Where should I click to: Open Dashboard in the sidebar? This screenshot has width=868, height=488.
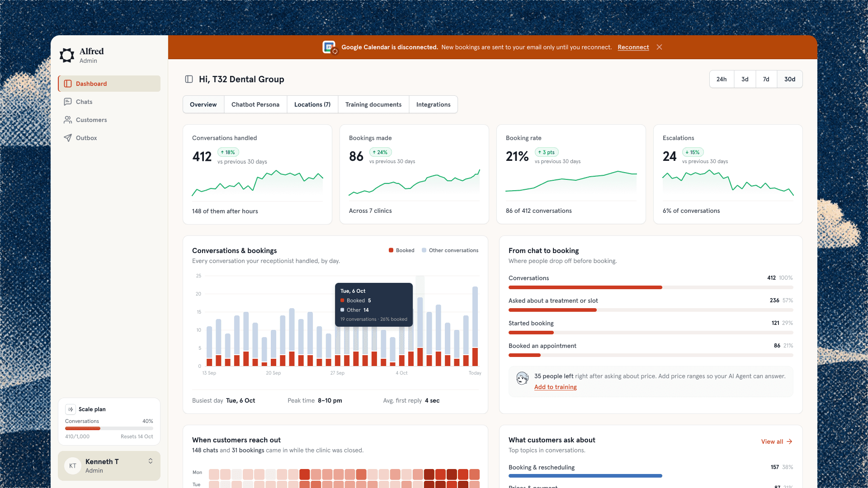[109, 84]
